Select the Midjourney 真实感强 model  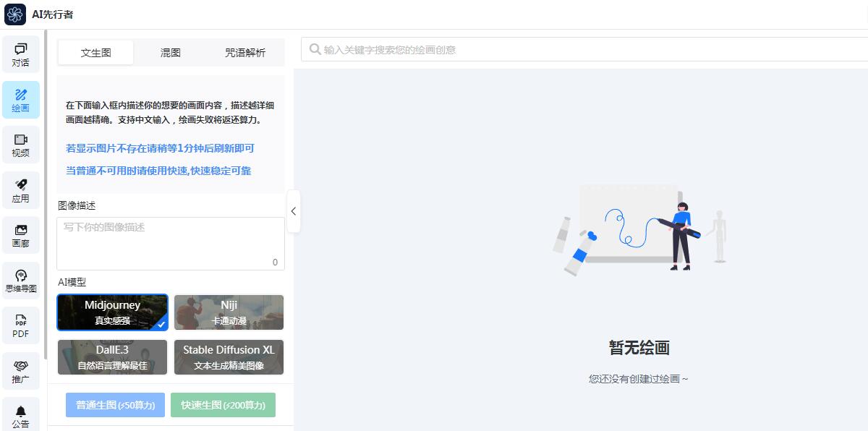point(112,312)
